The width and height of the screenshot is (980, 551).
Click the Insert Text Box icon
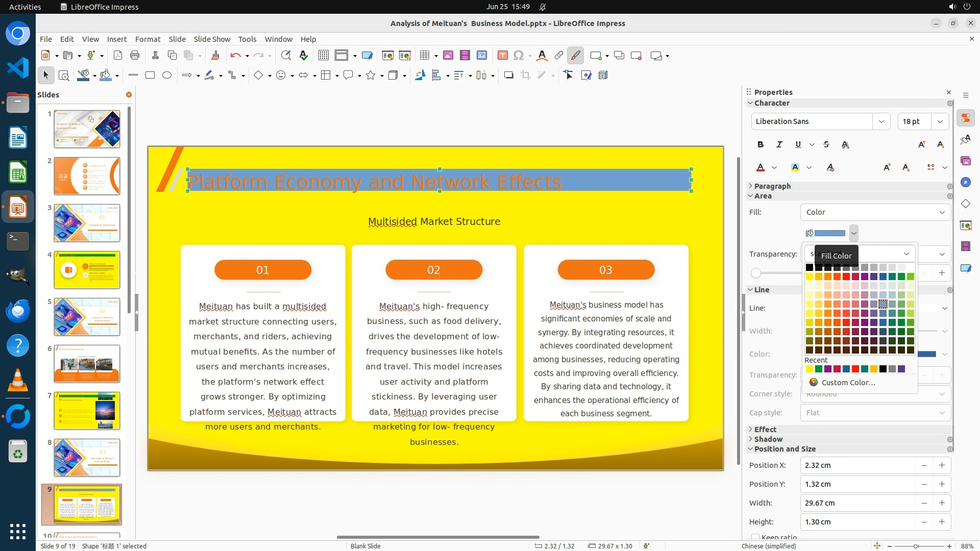[x=502, y=56]
